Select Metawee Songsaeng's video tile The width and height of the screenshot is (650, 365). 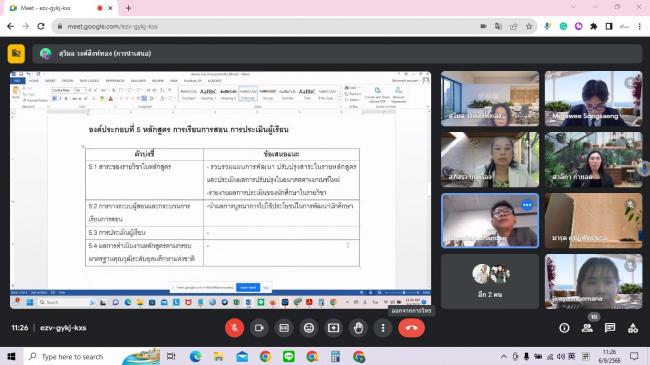(x=593, y=99)
